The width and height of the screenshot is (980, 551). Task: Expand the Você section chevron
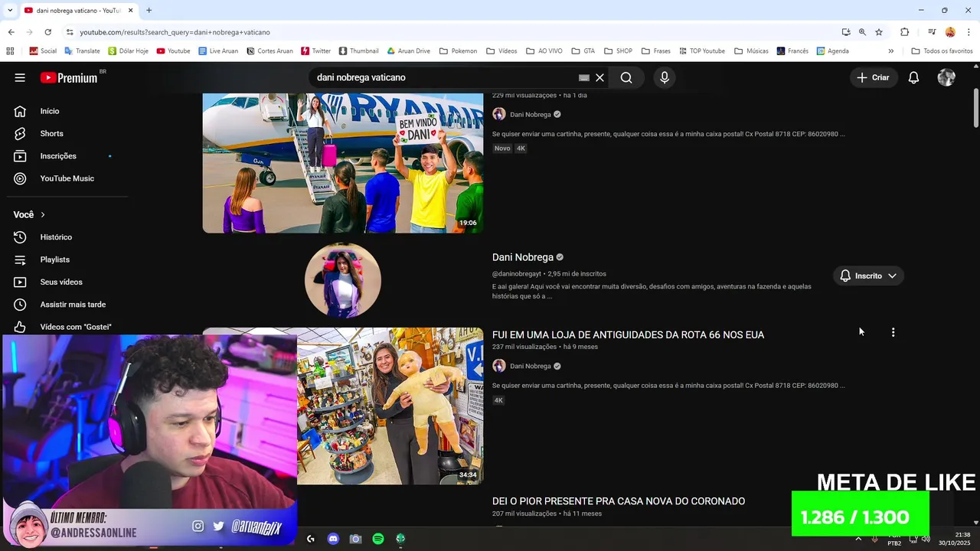(x=43, y=215)
